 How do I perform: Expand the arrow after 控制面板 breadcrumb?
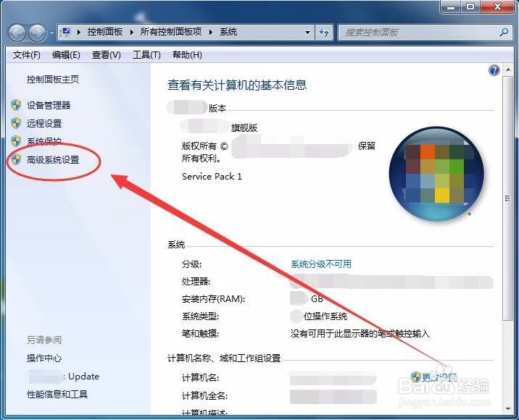(132, 32)
